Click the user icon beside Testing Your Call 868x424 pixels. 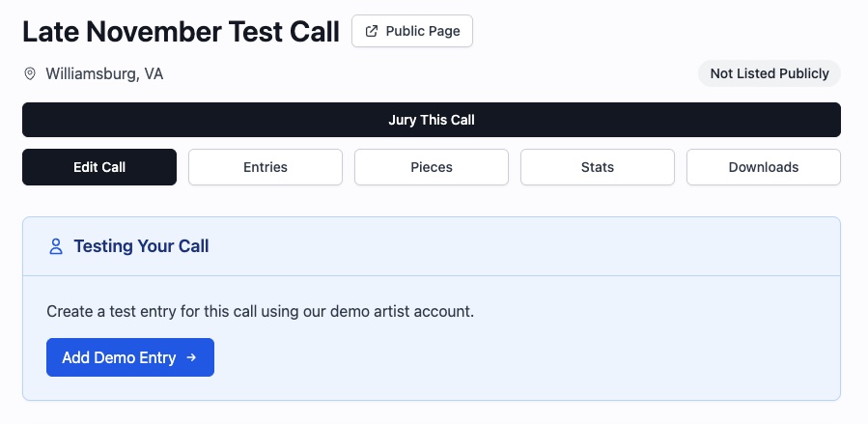point(56,246)
